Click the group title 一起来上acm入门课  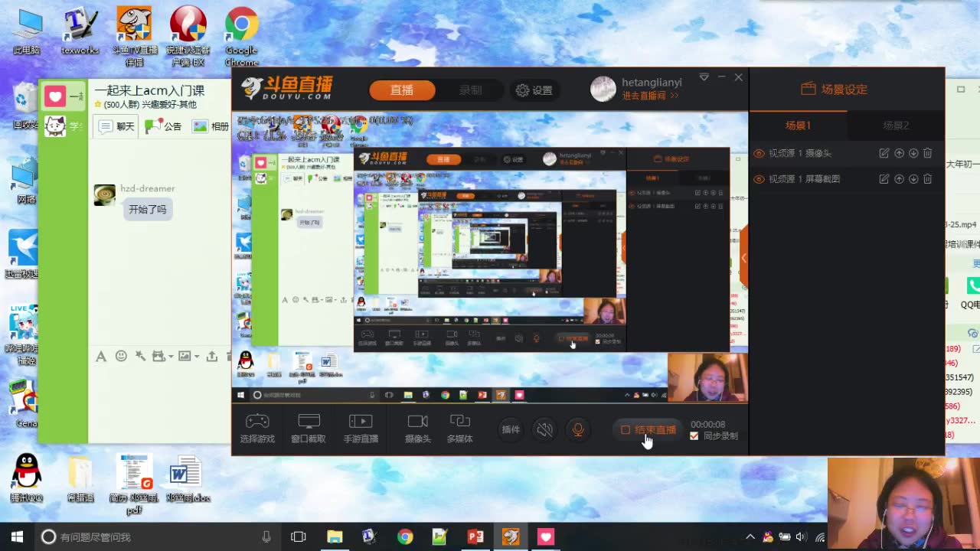point(149,91)
